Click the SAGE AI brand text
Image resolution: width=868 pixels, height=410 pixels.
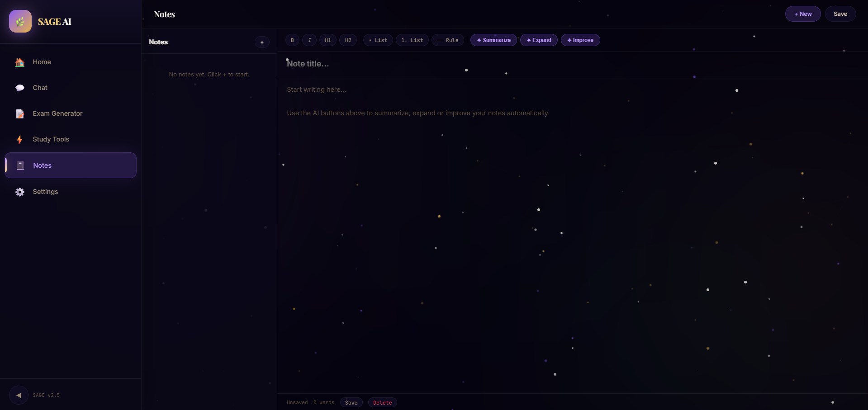coord(55,22)
